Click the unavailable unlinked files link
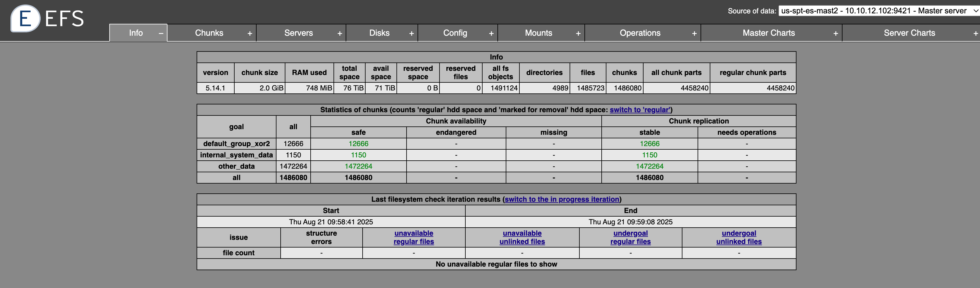980x288 pixels. pyautogui.click(x=522, y=237)
